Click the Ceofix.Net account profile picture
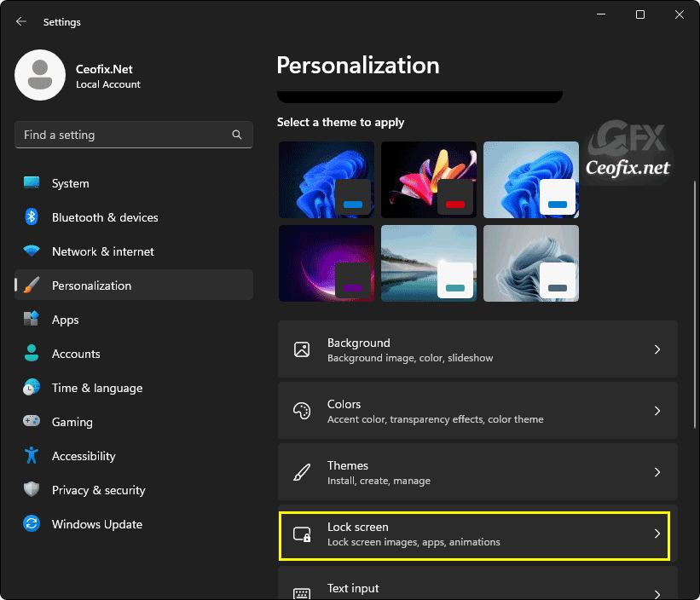This screenshot has width=700, height=600. tap(38, 75)
